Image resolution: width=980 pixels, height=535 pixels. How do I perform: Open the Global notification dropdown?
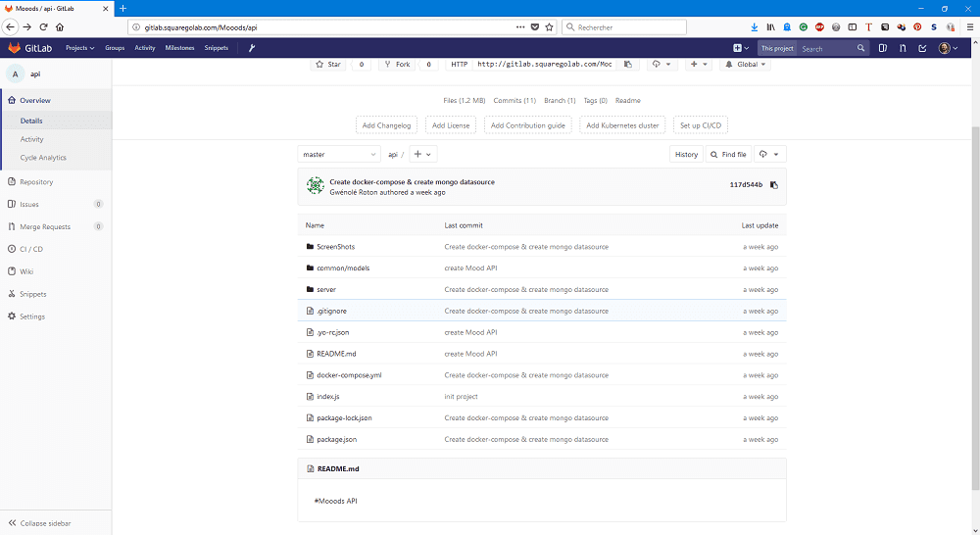[745, 65]
